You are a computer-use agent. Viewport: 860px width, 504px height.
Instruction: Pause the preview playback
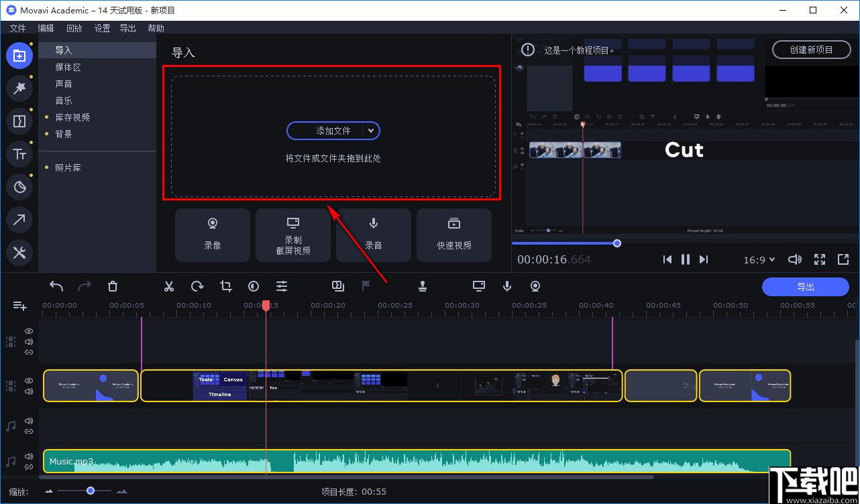click(685, 259)
